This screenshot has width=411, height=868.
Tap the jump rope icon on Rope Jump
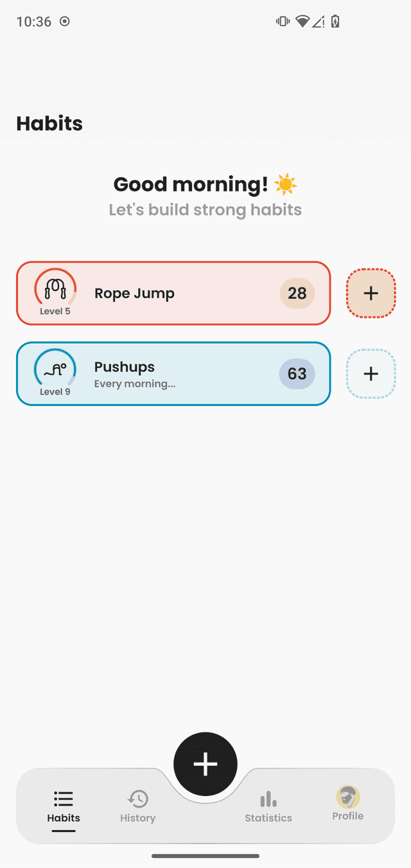click(55, 289)
